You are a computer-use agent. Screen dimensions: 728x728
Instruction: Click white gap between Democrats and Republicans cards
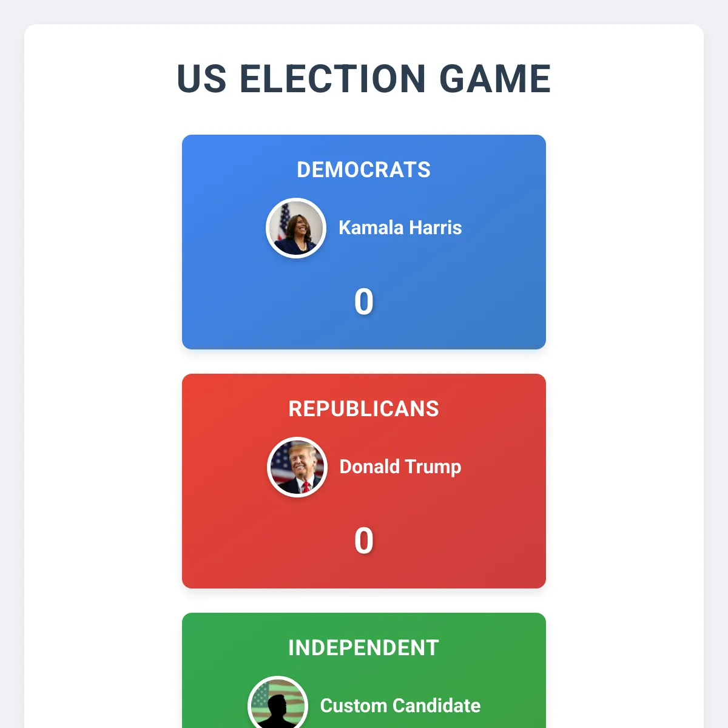pyautogui.click(x=364, y=362)
